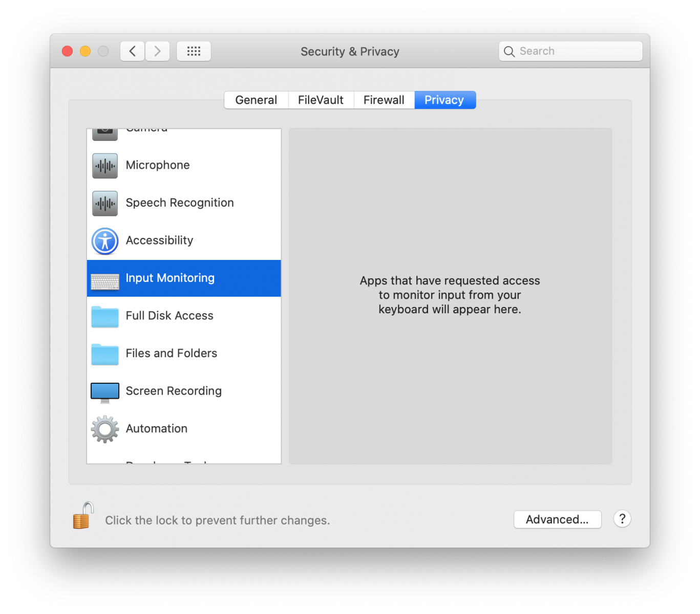Image resolution: width=700 pixels, height=614 pixels.
Task: Select Files and Folders in the list
Action: [184, 354]
